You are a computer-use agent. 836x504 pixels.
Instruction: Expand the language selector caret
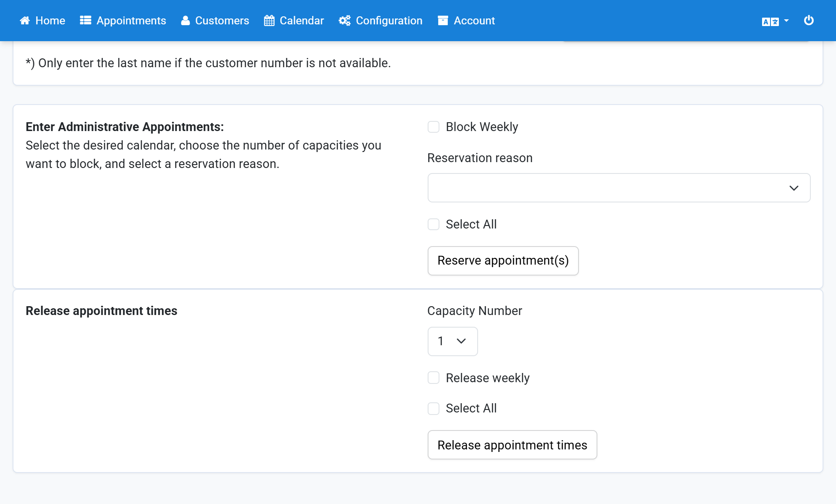tap(786, 21)
